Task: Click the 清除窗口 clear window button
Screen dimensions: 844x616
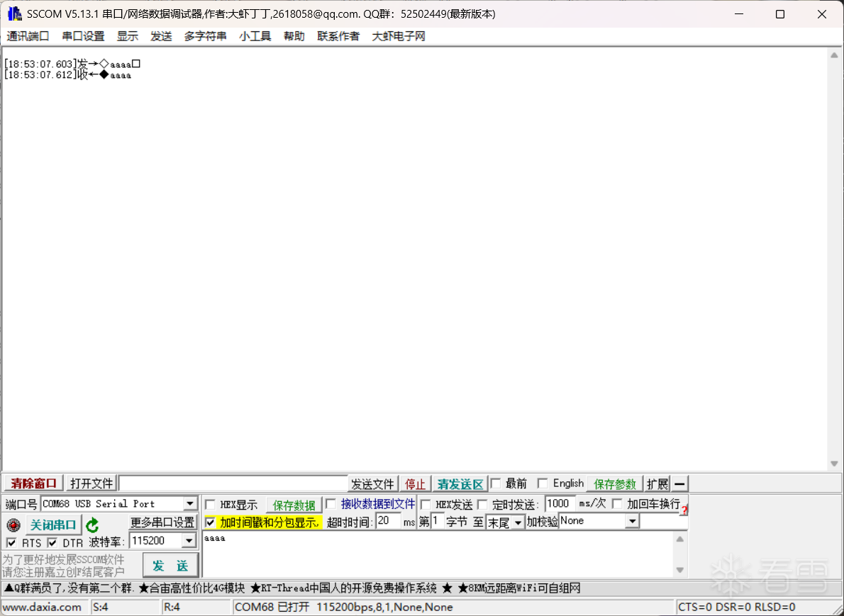Action: click(32, 483)
